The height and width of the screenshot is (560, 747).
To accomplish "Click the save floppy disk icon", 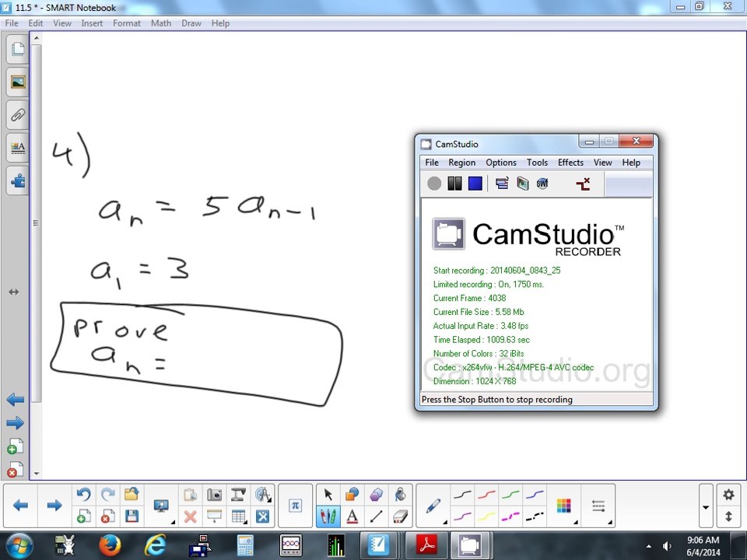I will (x=132, y=516).
